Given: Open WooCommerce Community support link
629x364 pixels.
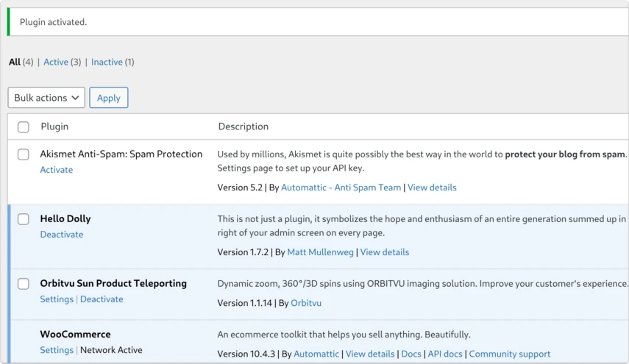Looking at the screenshot, I should [510, 354].
